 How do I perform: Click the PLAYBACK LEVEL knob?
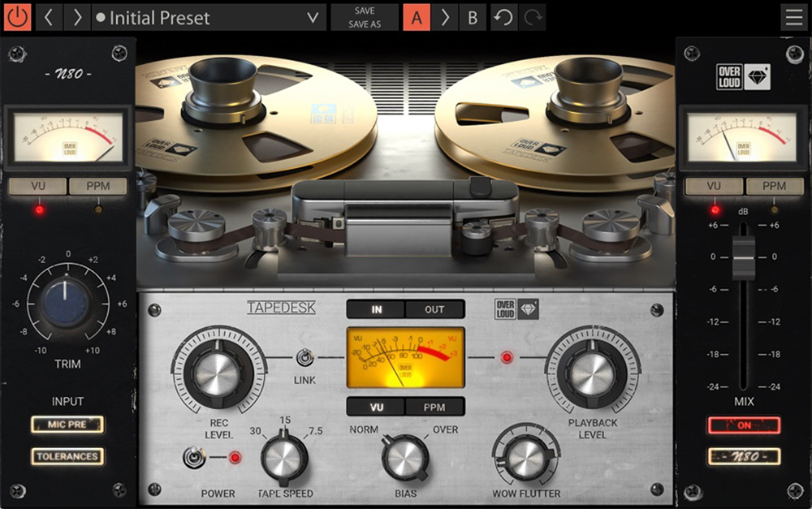[x=591, y=373]
